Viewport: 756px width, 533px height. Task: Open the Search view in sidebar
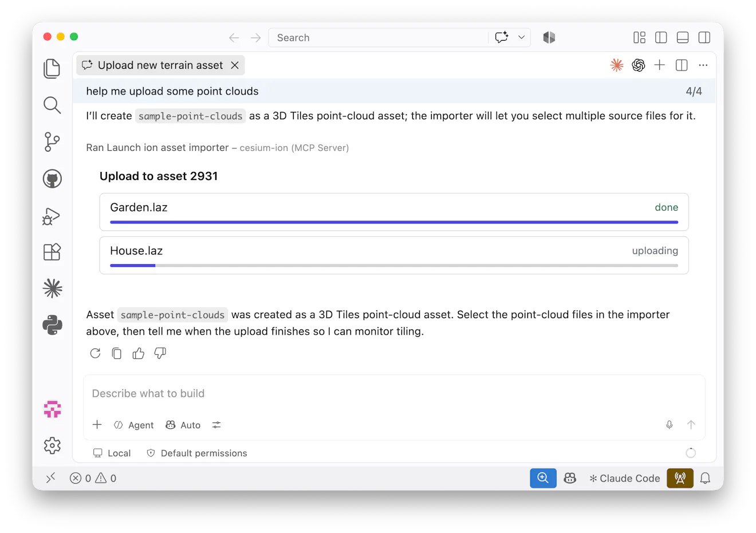click(52, 105)
